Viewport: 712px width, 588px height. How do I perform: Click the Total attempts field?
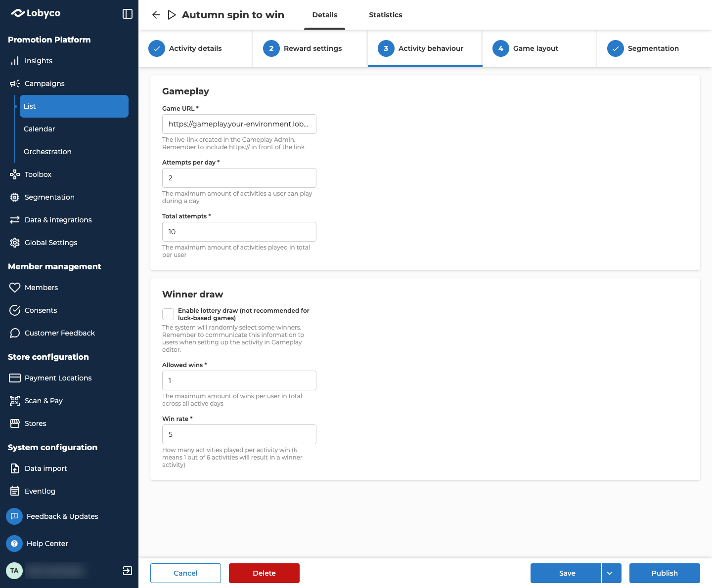239,232
